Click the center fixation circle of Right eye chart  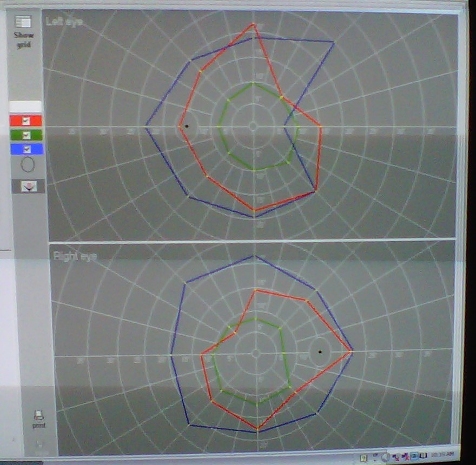(x=255, y=353)
